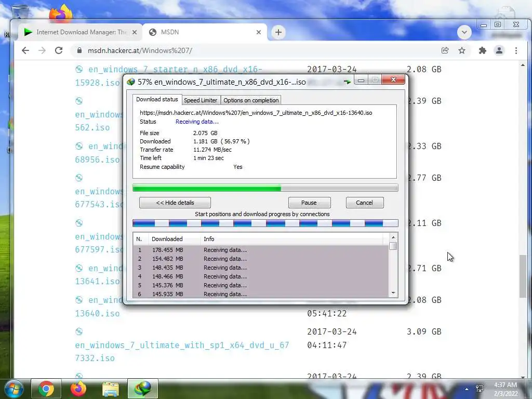Screen dimensions: 532x399
Task: Click the 13641.iso file link
Action: tap(97, 281)
